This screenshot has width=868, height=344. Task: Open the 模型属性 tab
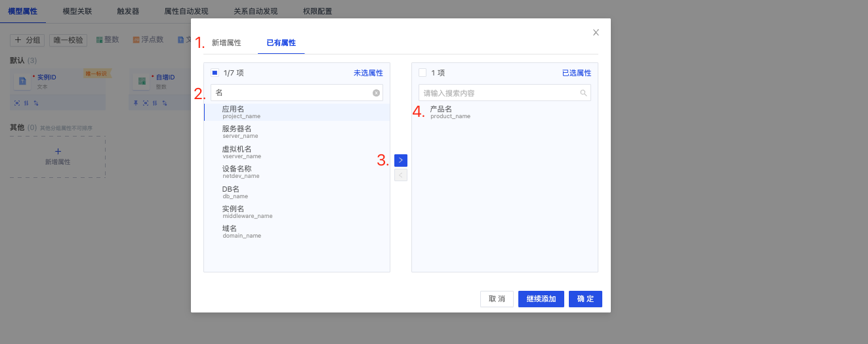coord(23,12)
